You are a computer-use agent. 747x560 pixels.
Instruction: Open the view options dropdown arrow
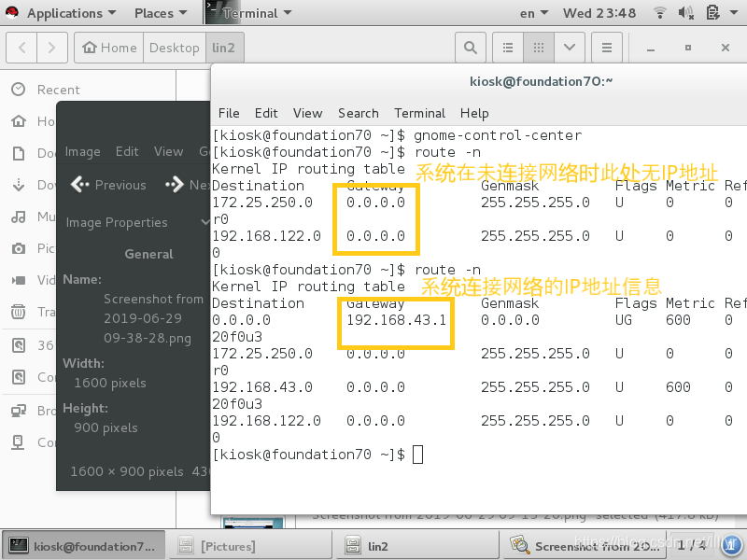pyautogui.click(x=569, y=48)
